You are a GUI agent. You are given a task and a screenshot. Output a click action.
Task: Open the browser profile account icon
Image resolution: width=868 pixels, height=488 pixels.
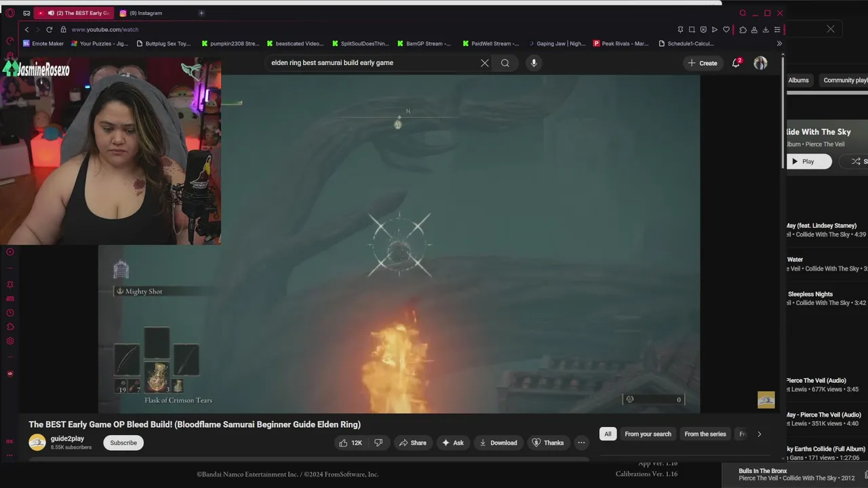click(754, 30)
